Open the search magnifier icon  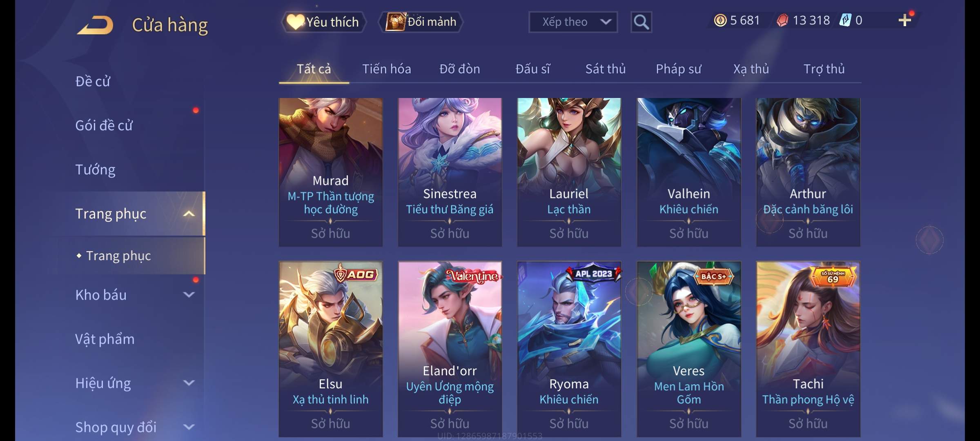tap(641, 22)
